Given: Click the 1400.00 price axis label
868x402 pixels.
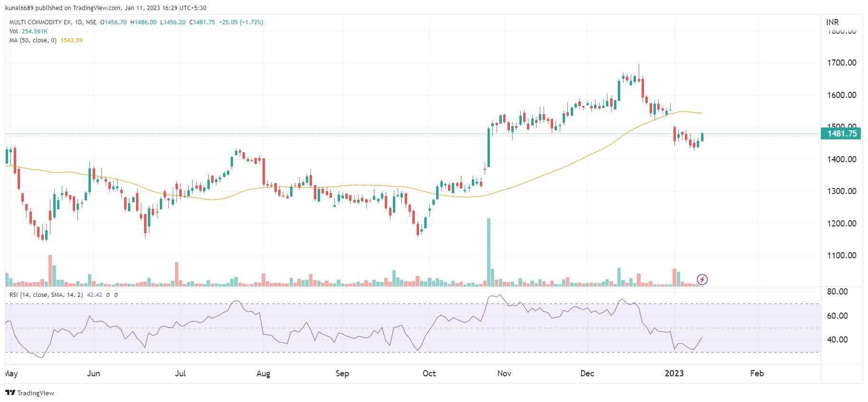Looking at the screenshot, I should [x=842, y=159].
